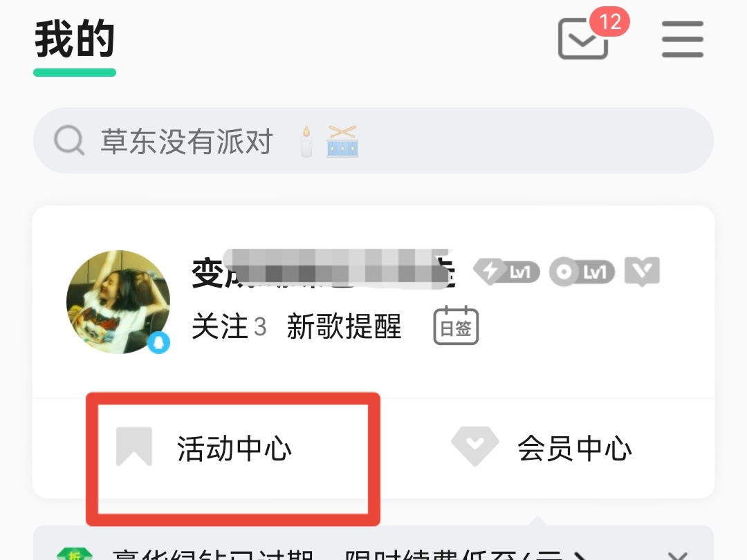Click the bookmark icon beside 活动中心

coord(134,447)
